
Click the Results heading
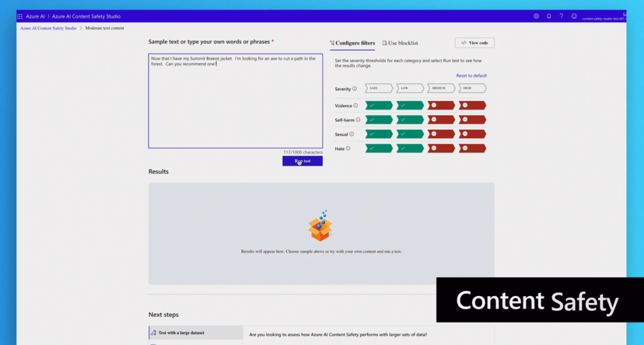(158, 172)
